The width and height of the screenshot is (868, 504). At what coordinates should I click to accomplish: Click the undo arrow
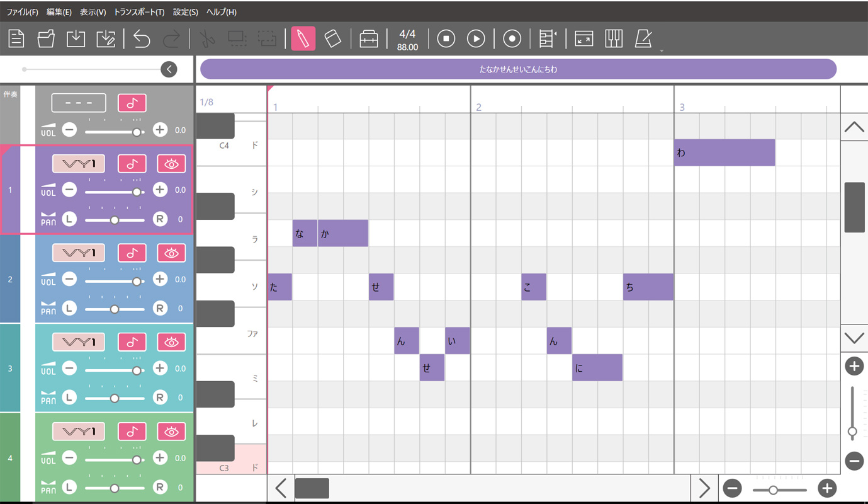(x=142, y=39)
